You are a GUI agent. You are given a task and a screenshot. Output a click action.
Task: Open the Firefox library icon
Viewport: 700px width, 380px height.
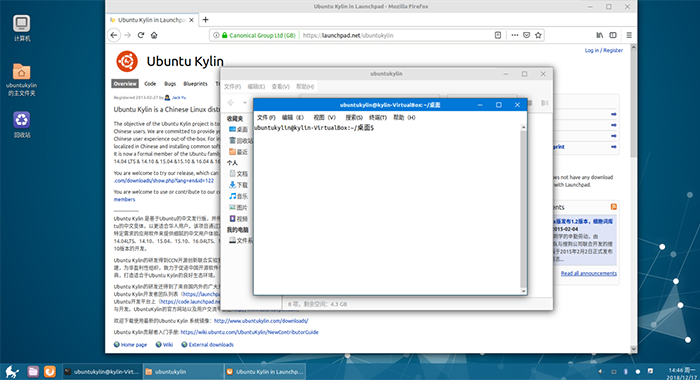click(600, 35)
